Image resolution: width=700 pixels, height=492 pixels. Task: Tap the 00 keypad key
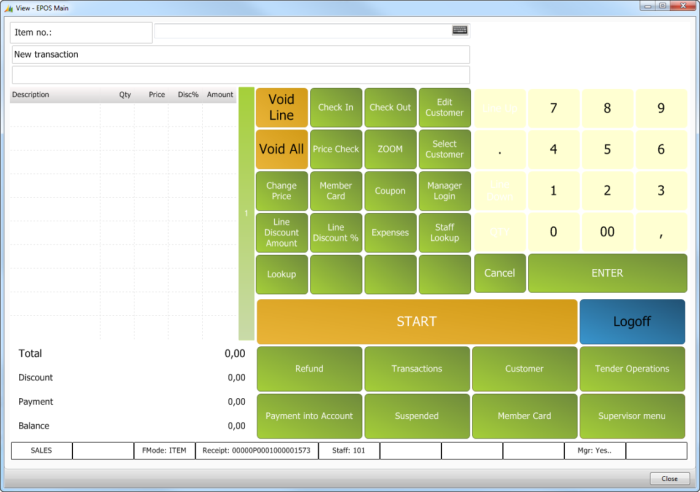tap(607, 232)
